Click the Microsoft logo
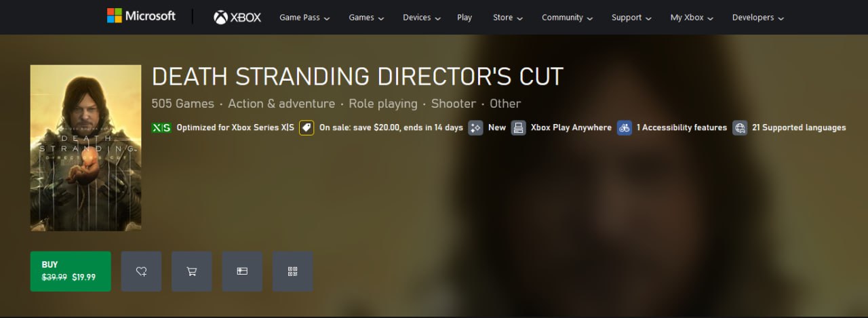 click(141, 16)
